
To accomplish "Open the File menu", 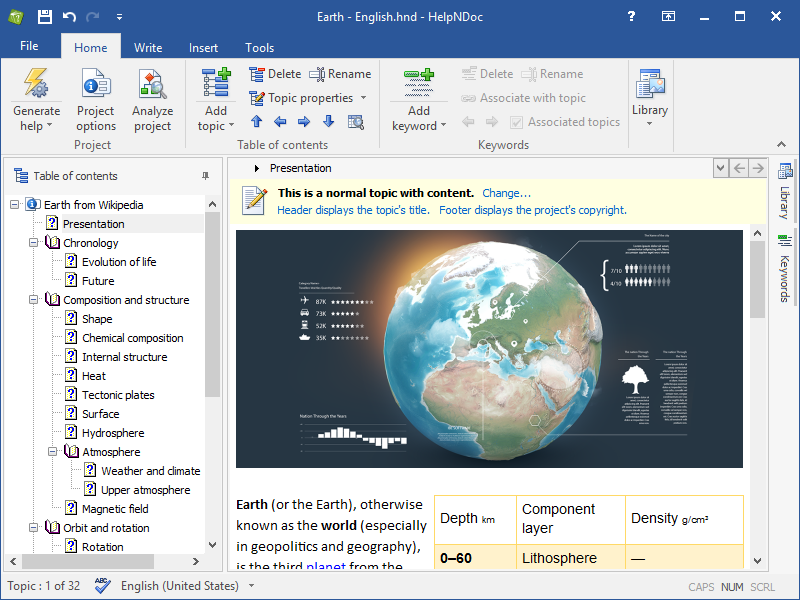I will click(x=29, y=46).
